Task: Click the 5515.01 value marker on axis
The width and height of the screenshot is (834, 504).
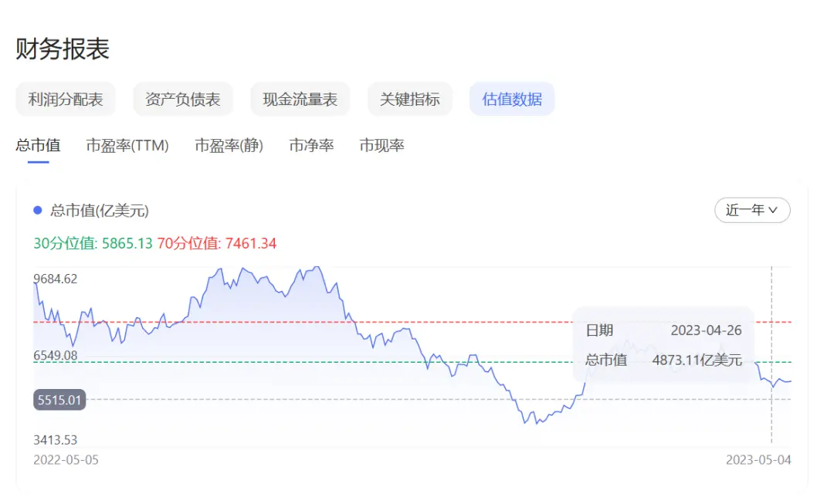Action: [59, 400]
